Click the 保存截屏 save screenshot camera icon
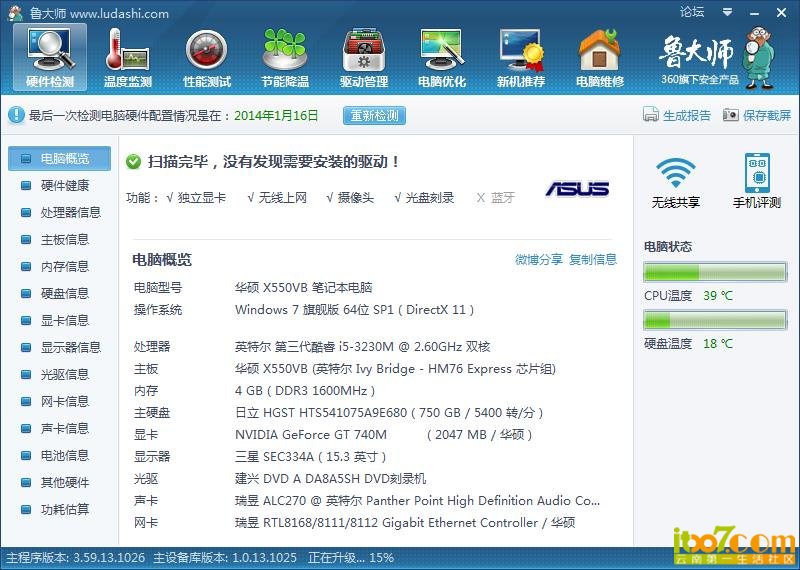 click(x=731, y=115)
